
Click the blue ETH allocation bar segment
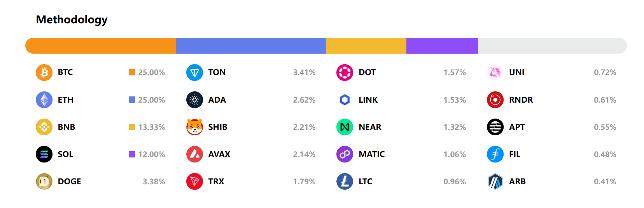[251, 45]
